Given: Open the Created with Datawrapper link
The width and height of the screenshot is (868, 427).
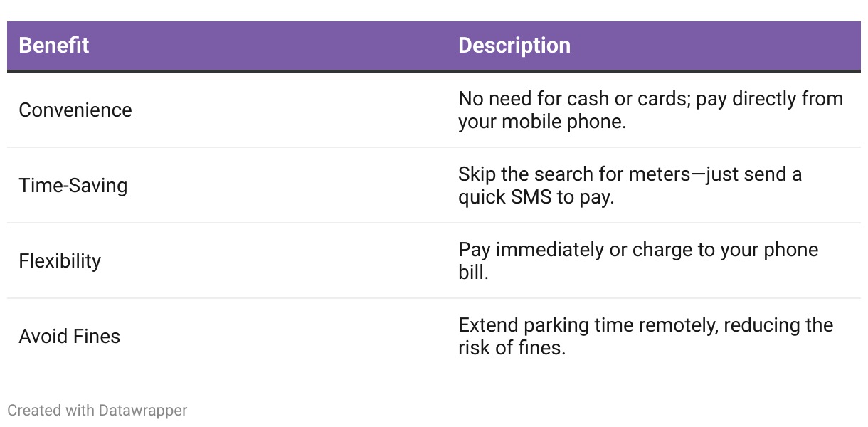Looking at the screenshot, I should pos(97,411).
